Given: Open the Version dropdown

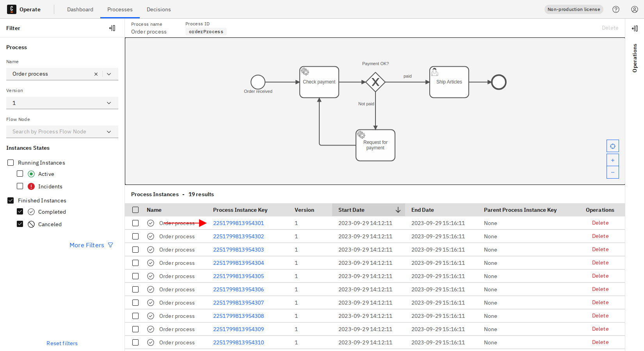Looking at the screenshot, I should (109, 103).
